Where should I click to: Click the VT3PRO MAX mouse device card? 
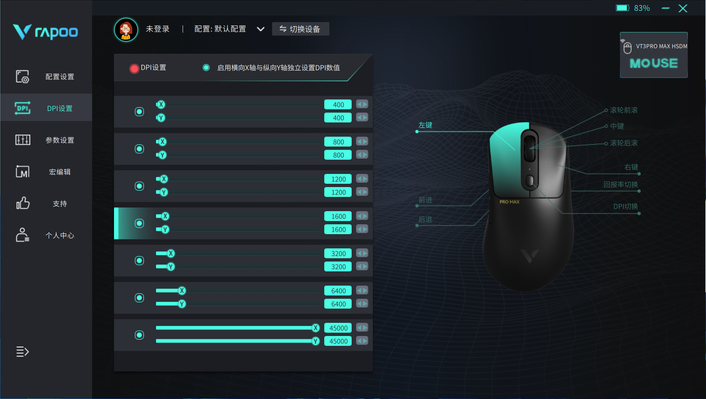pyautogui.click(x=654, y=55)
